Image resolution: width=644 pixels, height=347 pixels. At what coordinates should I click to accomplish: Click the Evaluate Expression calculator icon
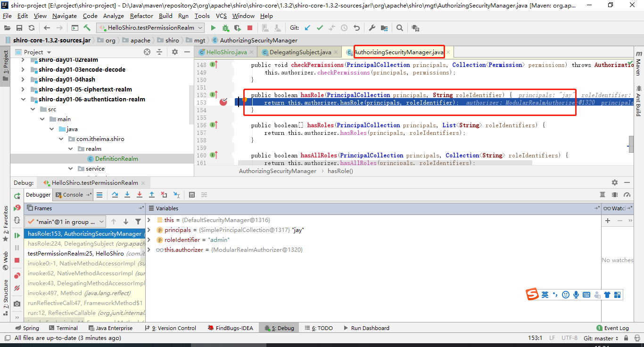tap(192, 195)
